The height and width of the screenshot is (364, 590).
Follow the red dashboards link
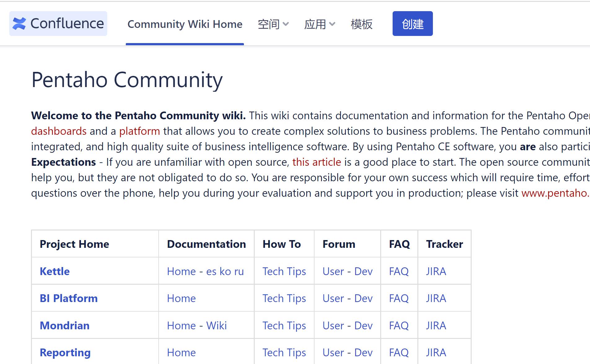(x=59, y=131)
